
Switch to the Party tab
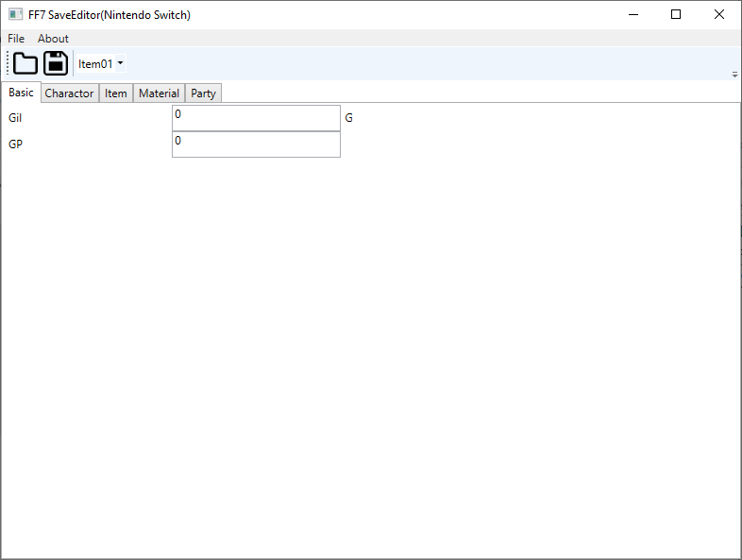203,93
